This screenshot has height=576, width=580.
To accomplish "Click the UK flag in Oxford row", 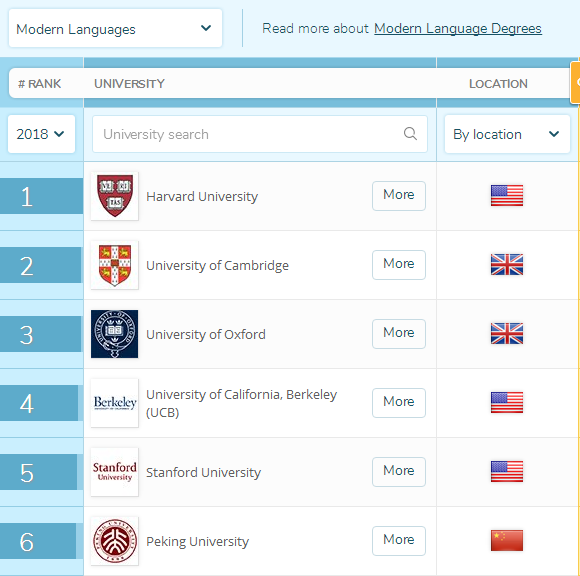I will tap(507, 333).
